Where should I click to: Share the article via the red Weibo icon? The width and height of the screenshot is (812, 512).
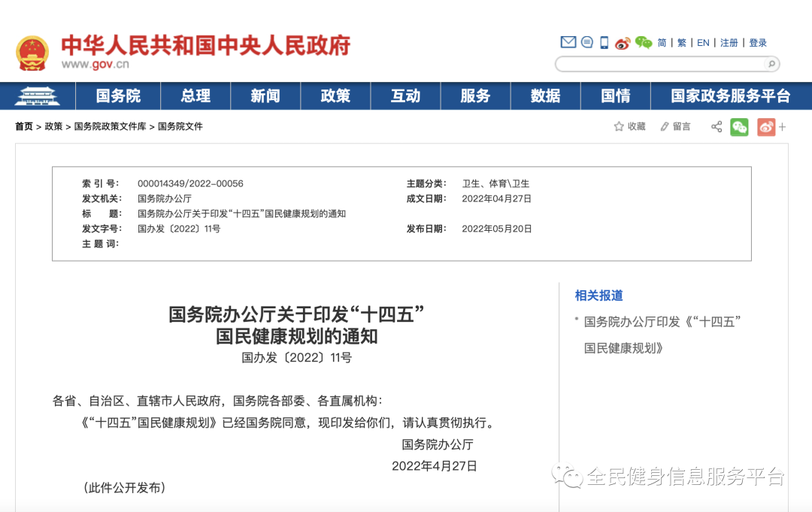pyautogui.click(x=765, y=127)
